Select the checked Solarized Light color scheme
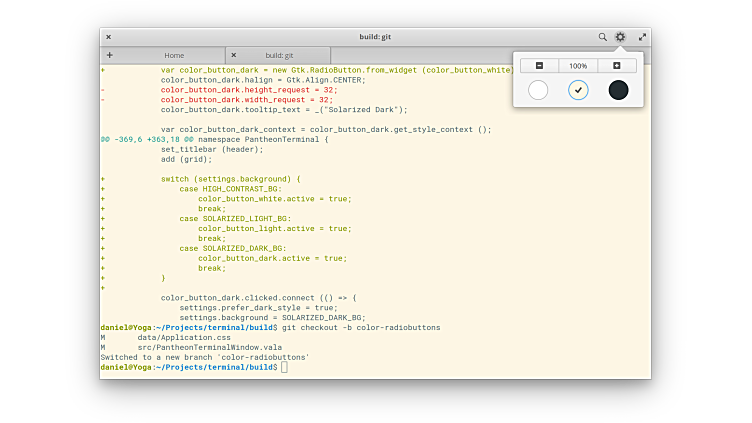 578,90
